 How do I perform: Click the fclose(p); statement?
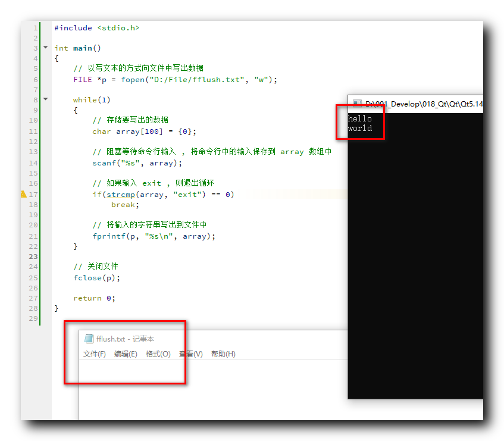click(97, 278)
